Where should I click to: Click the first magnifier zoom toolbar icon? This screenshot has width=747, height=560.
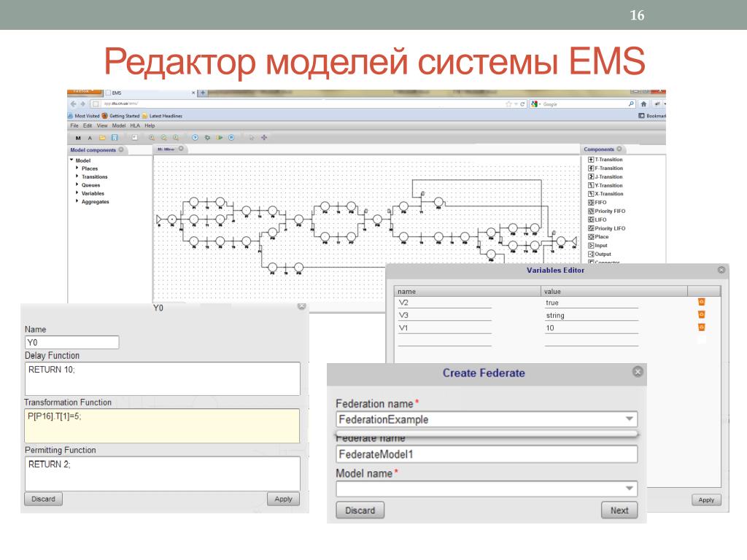click(x=152, y=138)
